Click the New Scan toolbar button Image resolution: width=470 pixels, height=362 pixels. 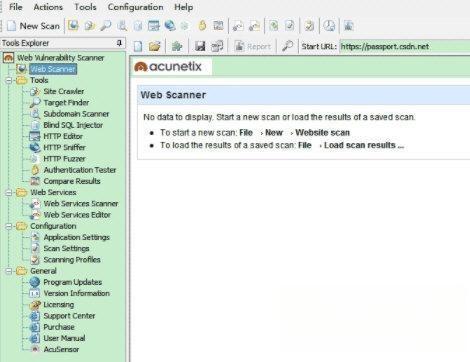coord(33,26)
